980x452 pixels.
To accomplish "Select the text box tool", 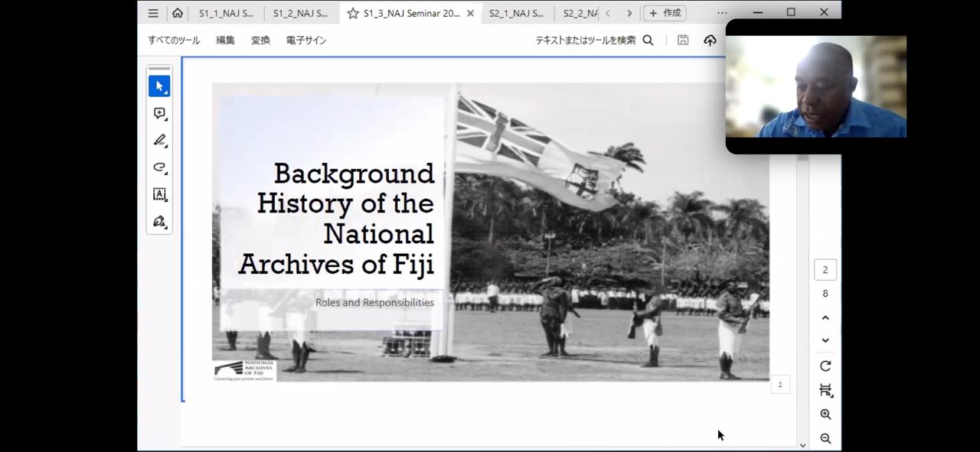I will (x=159, y=194).
